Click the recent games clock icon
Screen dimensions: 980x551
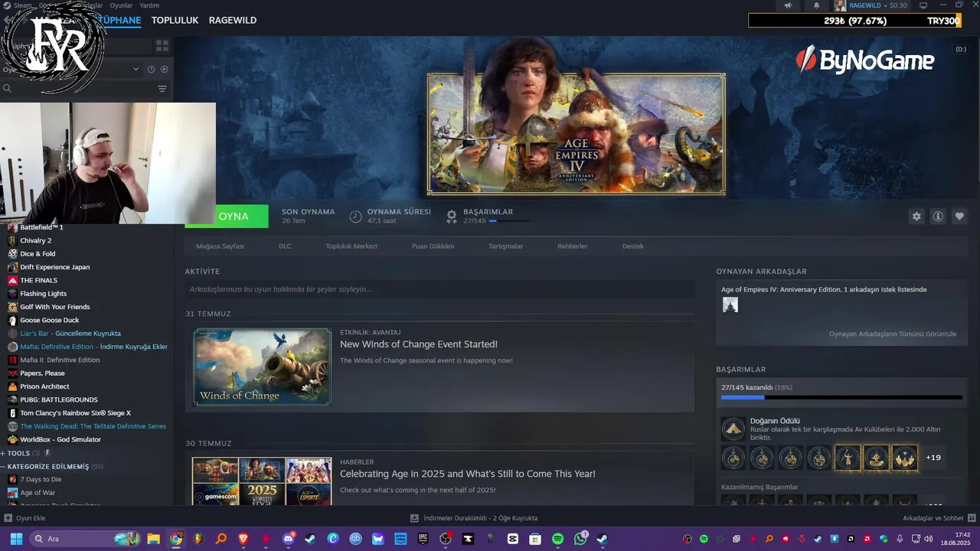click(152, 69)
